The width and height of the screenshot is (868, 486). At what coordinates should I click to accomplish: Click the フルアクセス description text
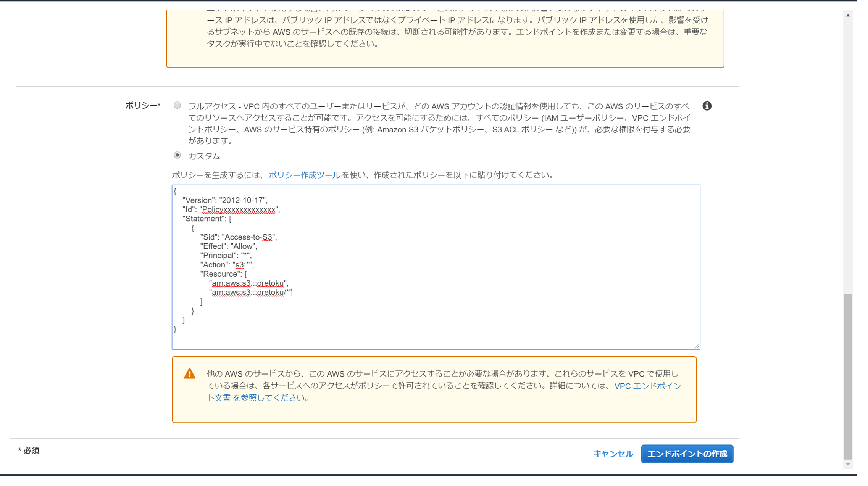[439, 118]
